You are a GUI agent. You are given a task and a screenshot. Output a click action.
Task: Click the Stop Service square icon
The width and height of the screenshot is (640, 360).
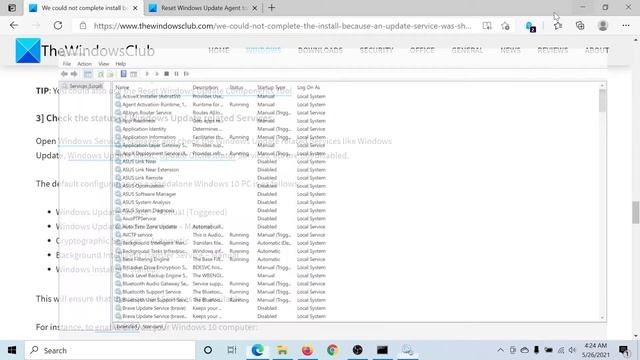167,74
